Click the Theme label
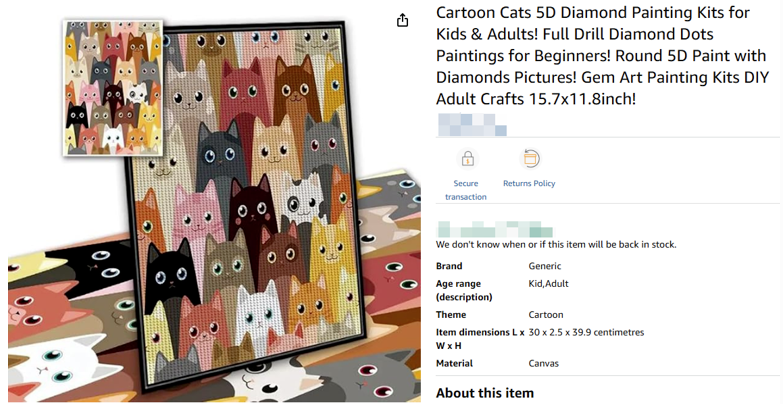Image resolution: width=783 pixels, height=404 pixels. pyautogui.click(x=451, y=315)
